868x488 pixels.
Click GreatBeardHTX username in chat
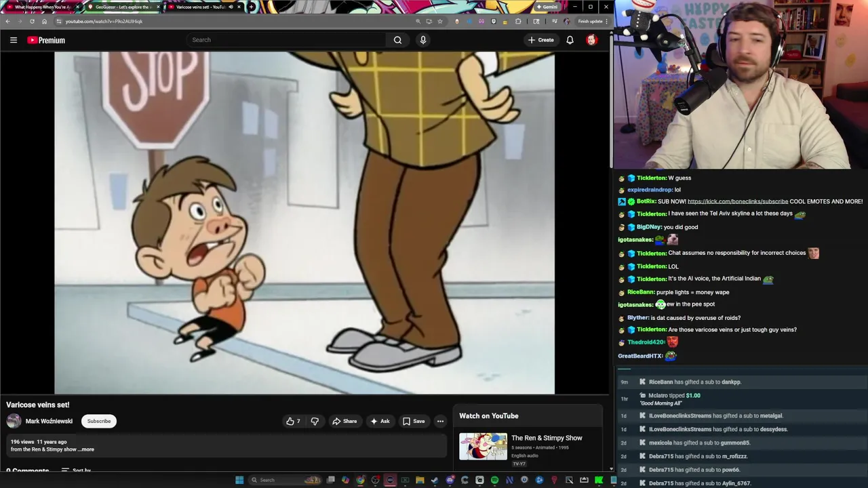640,356
